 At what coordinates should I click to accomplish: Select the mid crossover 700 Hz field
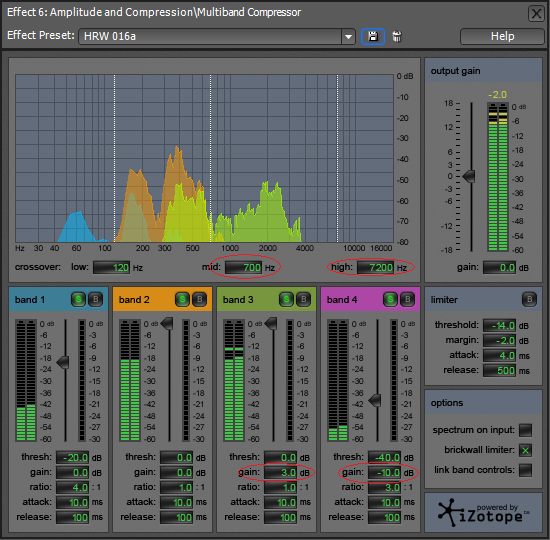pyautogui.click(x=244, y=268)
